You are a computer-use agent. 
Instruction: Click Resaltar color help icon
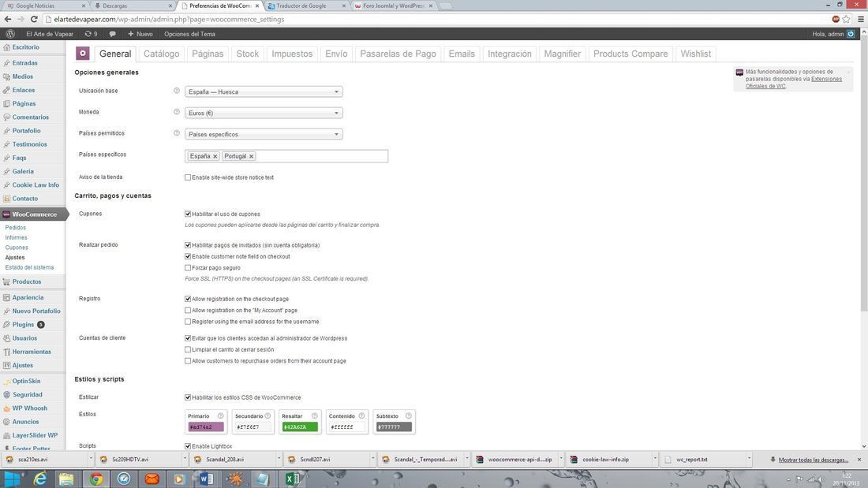(314, 416)
